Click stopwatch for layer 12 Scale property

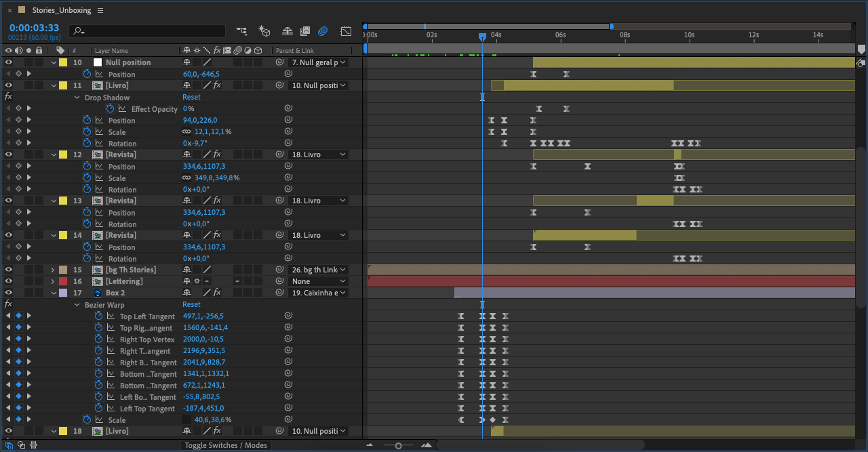coord(87,178)
